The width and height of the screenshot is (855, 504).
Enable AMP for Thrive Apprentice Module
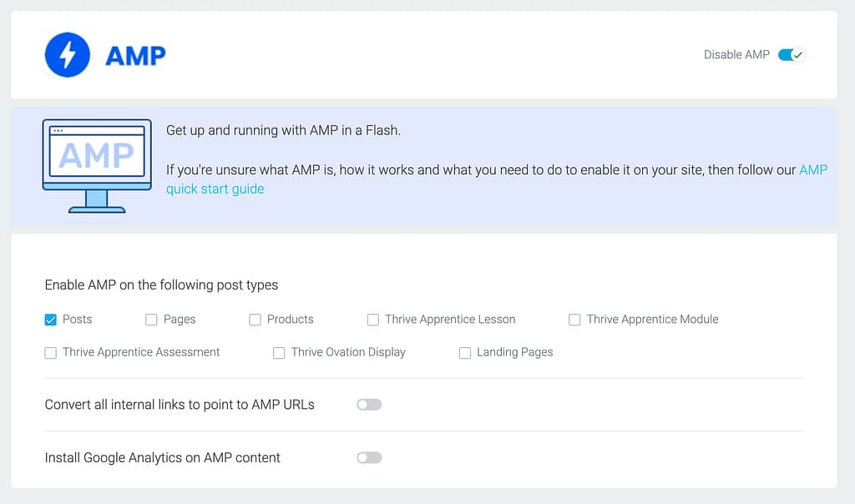(574, 320)
